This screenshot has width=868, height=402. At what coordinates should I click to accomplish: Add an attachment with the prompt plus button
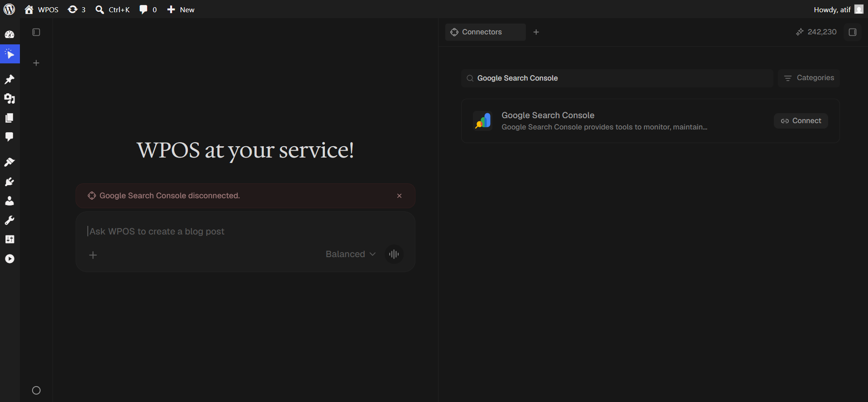(93, 255)
